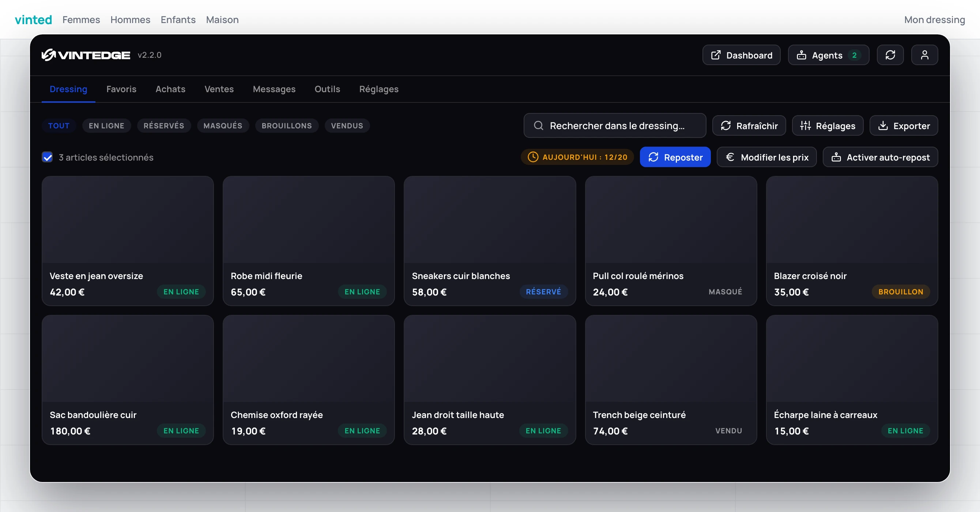Image resolution: width=980 pixels, height=512 pixels.
Task: Click the Vinted logo in site header
Action: (x=34, y=19)
